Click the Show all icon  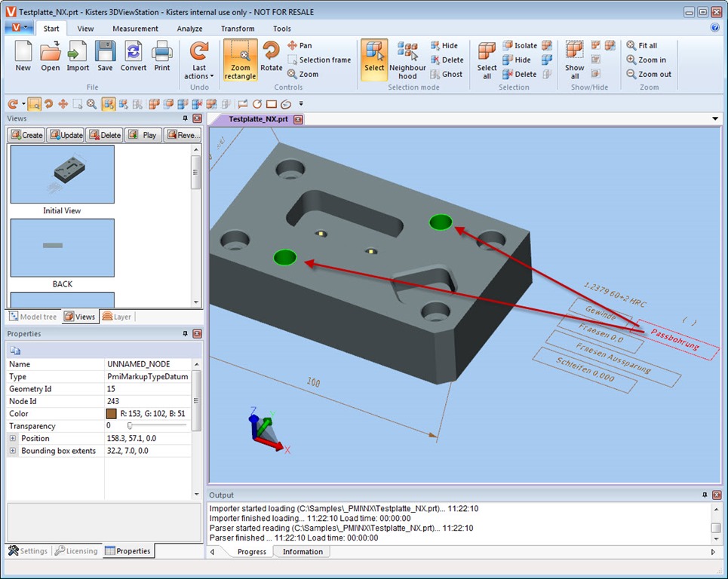click(575, 60)
